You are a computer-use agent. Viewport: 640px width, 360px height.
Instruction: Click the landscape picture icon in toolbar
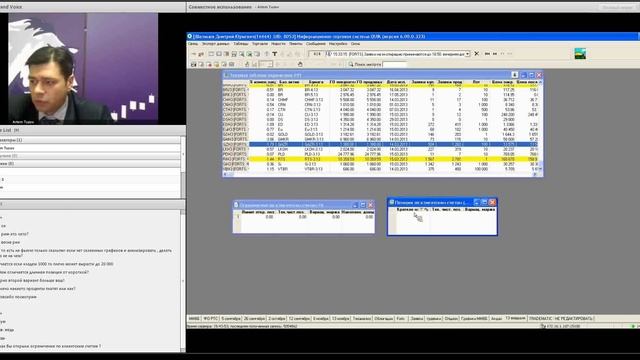tap(580, 53)
